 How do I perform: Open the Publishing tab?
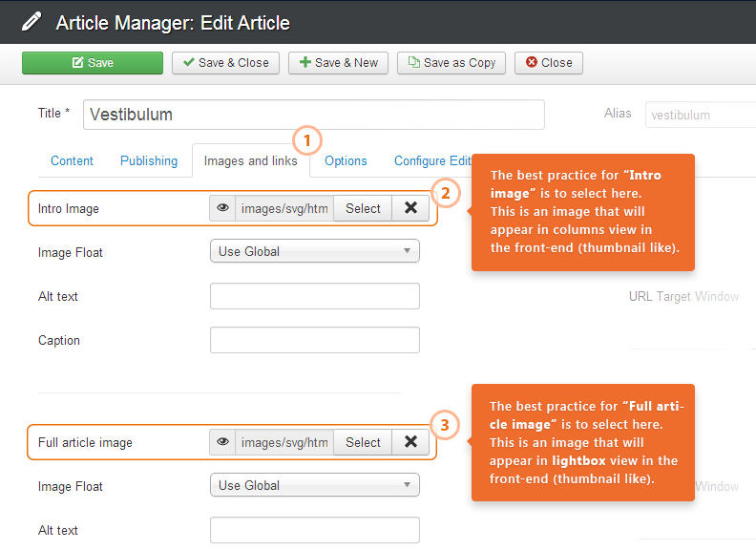(149, 160)
